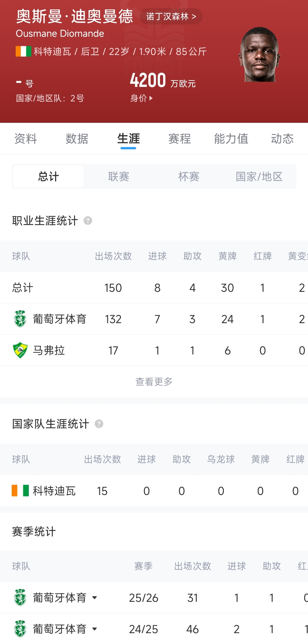Open the 数据 tab
Screen dimensions: 308x644
(77, 139)
